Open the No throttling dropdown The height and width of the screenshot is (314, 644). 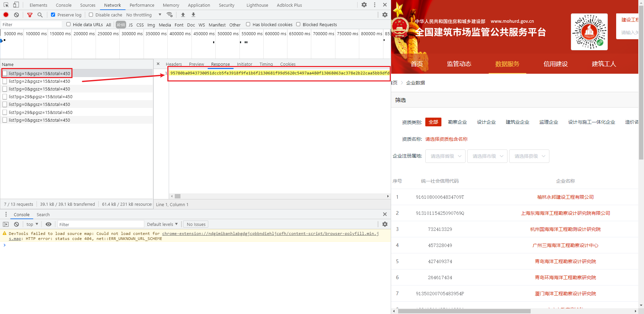[144, 15]
